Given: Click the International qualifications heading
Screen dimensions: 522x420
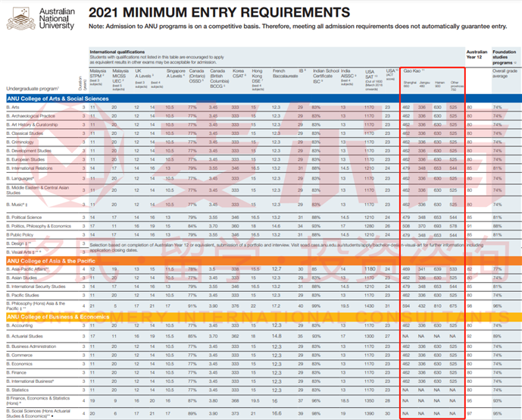Looking at the screenshot, I should coord(117,52).
